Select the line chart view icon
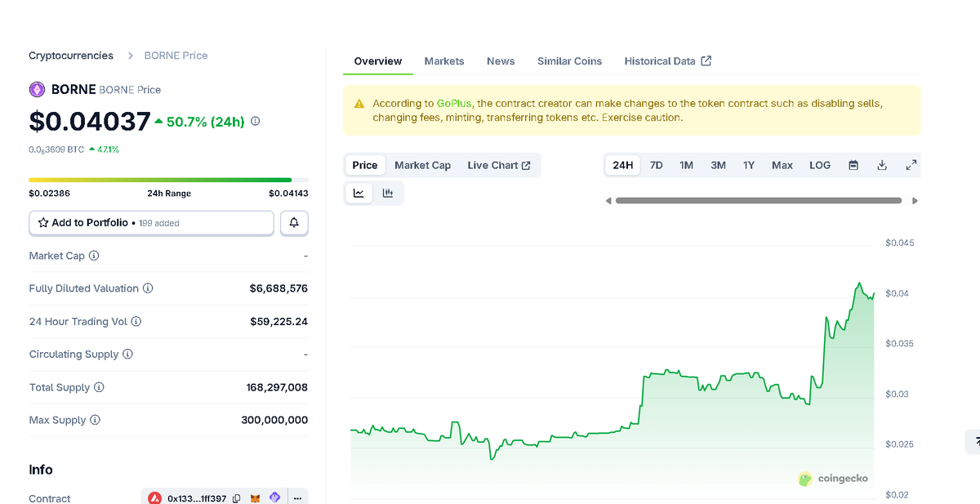 359,193
